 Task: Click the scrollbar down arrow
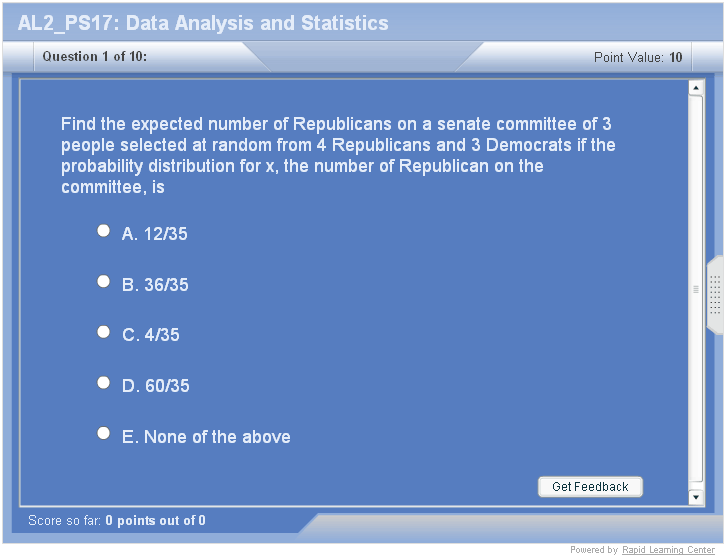[x=696, y=497]
